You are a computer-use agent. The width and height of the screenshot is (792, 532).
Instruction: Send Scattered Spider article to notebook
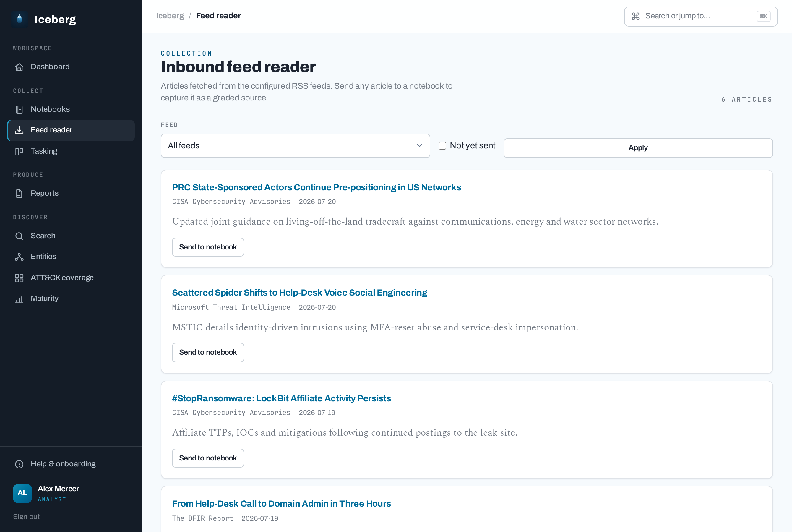pos(208,353)
